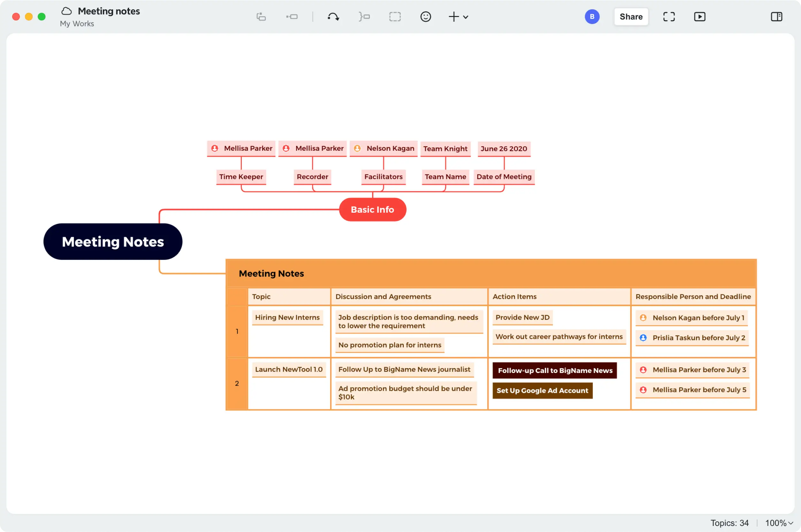The width and height of the screenshot is (801, 532).
Task: Select the Facilitators subtopic
Action: 383,177
